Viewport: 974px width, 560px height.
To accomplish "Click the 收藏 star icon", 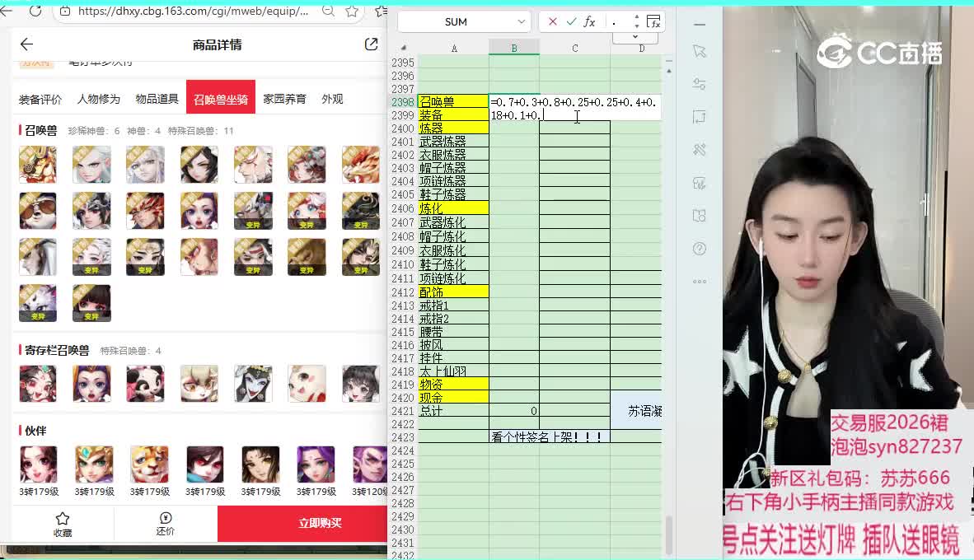I will [x=63, y=518].
